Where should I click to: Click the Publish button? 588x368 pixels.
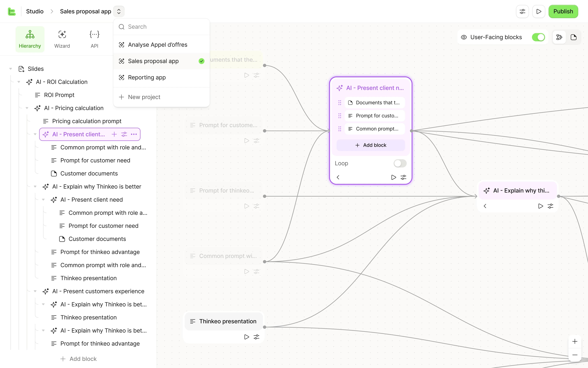(563, 11)
